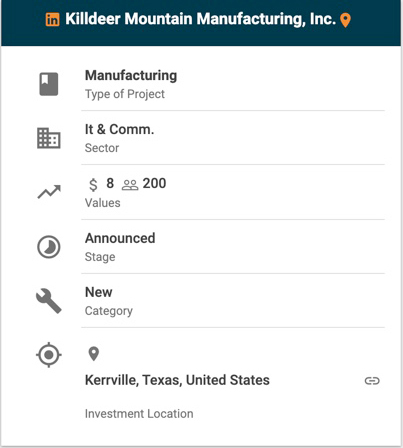Click the pie clock icon beside Stage
Screen dimensions: 403x448
[x=49, y=247]
